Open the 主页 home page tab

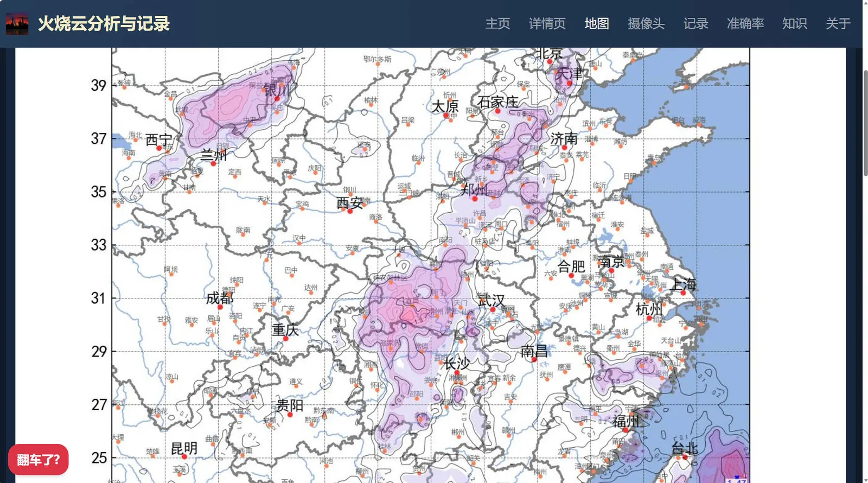tap(497, 24)
